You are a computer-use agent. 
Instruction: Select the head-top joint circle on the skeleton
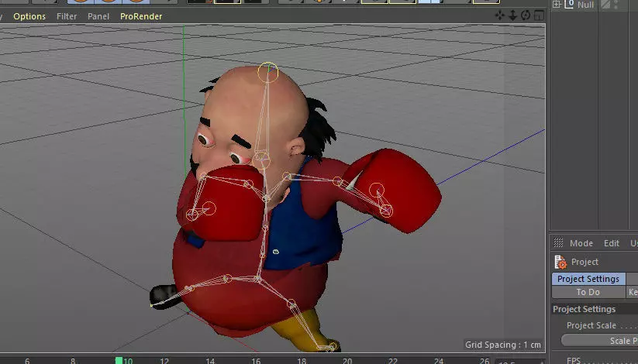(x=268, y=72)
